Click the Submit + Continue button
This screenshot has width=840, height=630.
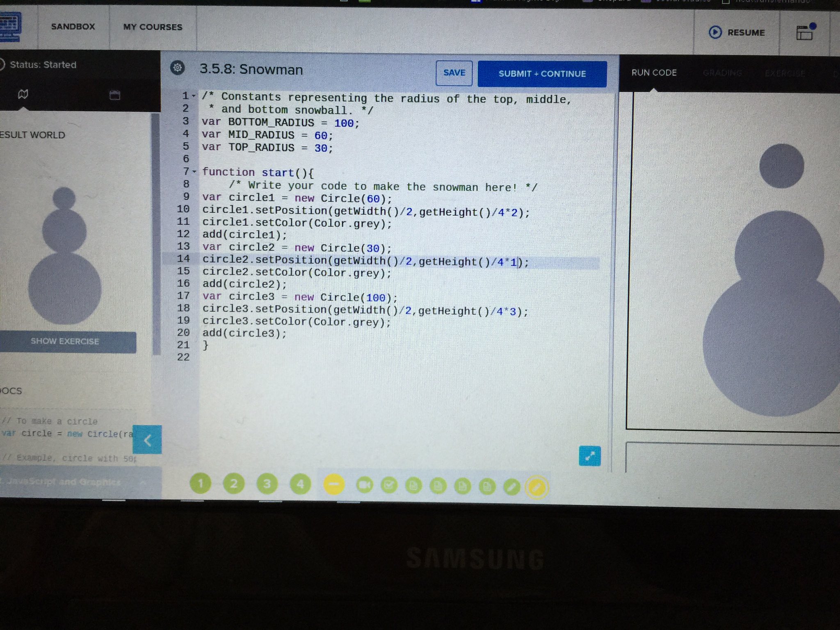pyautogui.click(x=542, y=74)
